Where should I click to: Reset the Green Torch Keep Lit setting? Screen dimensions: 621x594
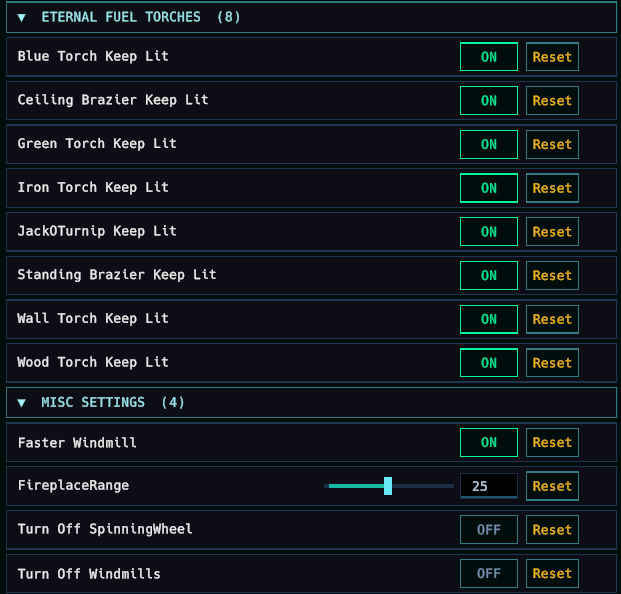(552, 145)
